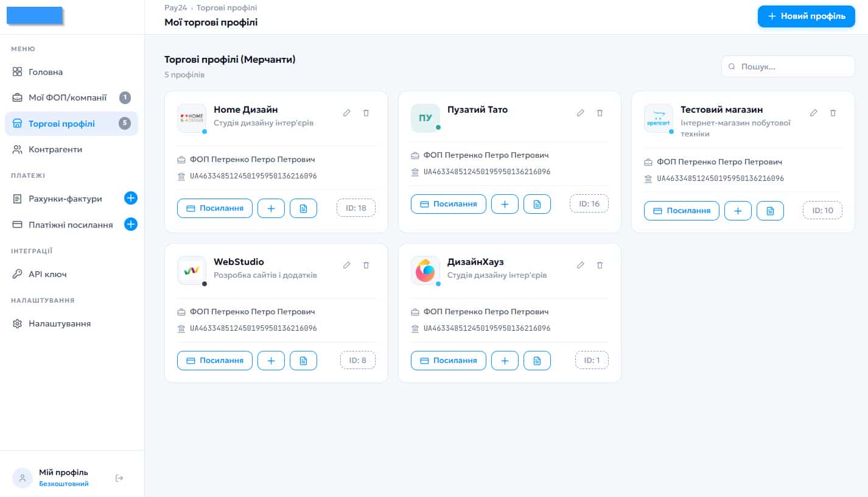The height and width of the screenshot is (497, 868).
Task: Delete the Пузатий Тато profile trash icon
Action: click(x=600, y=113)
